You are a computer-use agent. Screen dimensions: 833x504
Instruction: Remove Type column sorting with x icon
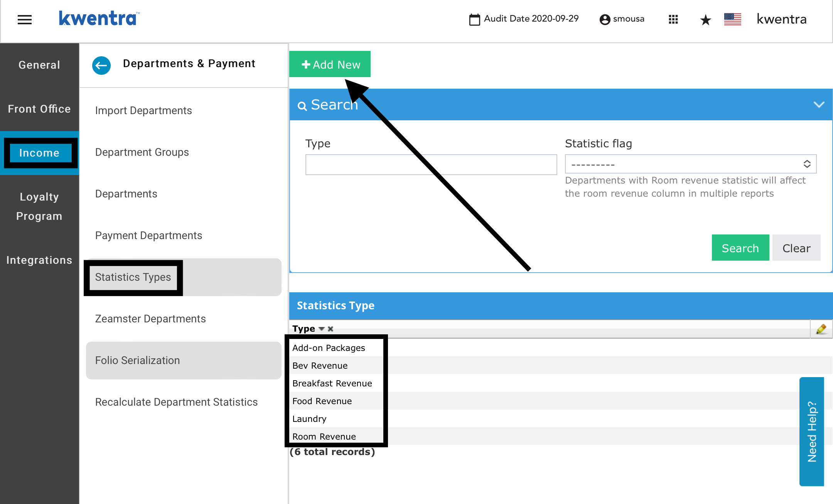coord(331,329)
